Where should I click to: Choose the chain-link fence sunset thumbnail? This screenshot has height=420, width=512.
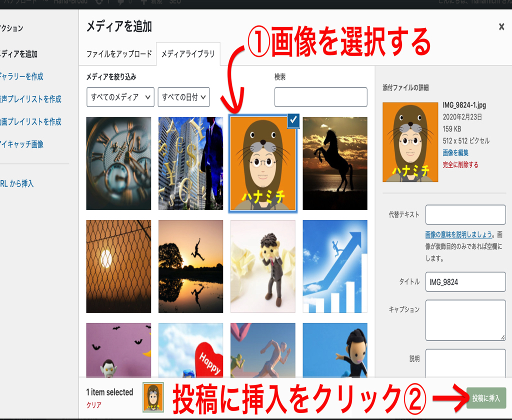pos(118,266)
